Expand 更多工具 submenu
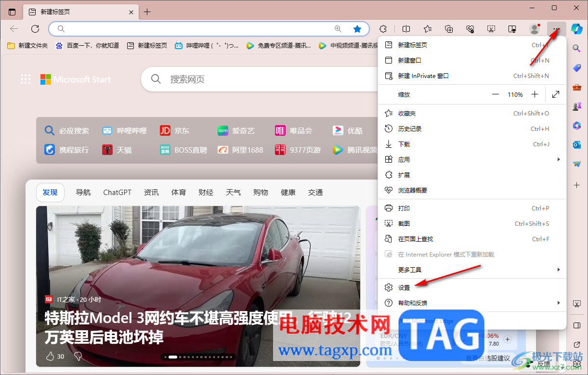Screen dimensions: 588x375 click(472, 270)
